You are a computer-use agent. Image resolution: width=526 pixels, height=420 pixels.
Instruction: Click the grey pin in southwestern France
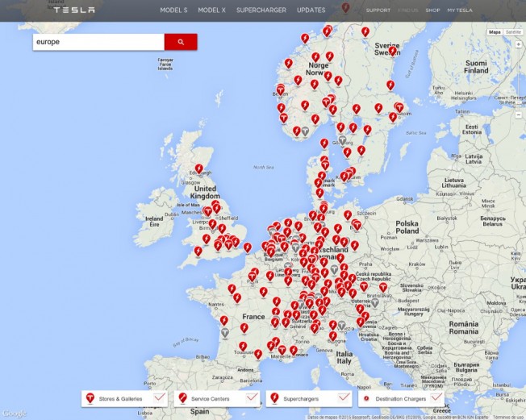[x=224, y=331]
